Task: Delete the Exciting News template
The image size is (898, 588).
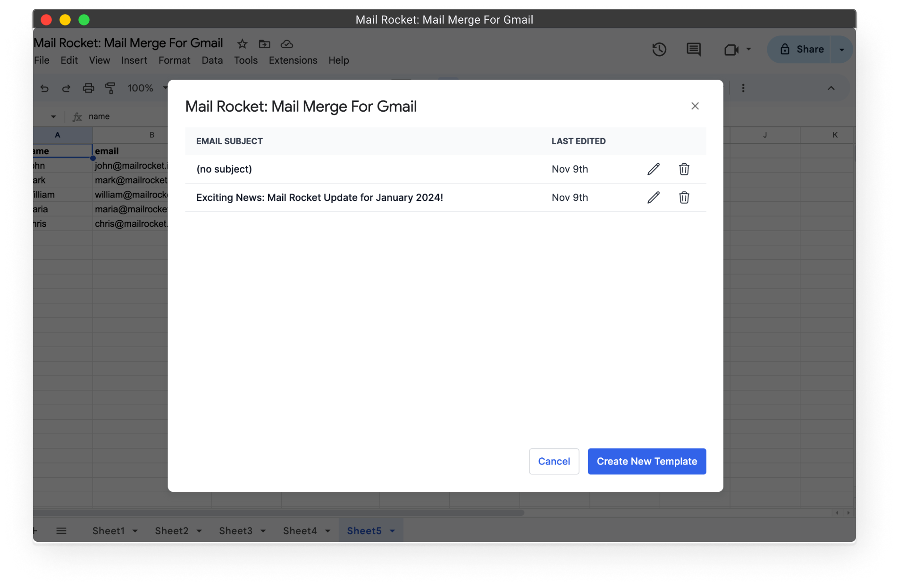Action: tap(684, 198)
